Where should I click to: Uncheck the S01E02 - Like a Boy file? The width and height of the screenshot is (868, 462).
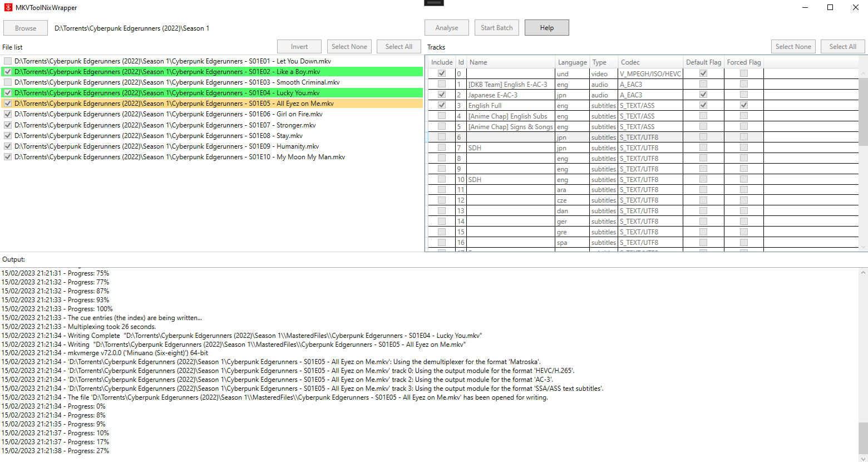(x=8, y=71)
